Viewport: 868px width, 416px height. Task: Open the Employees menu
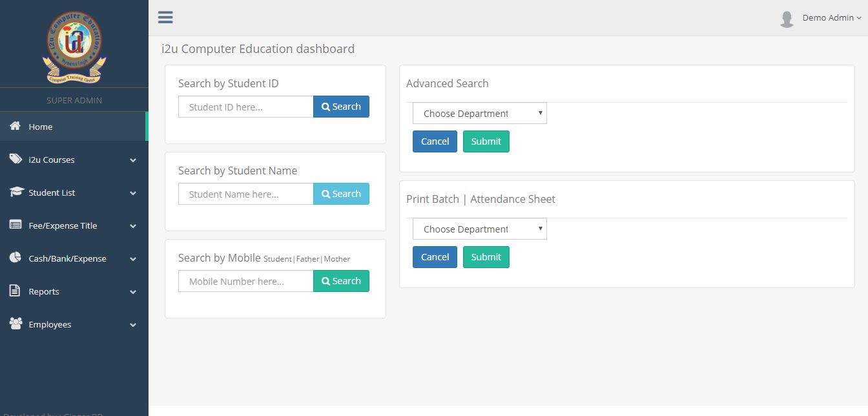pyautogui.click(x=74, y=324)
